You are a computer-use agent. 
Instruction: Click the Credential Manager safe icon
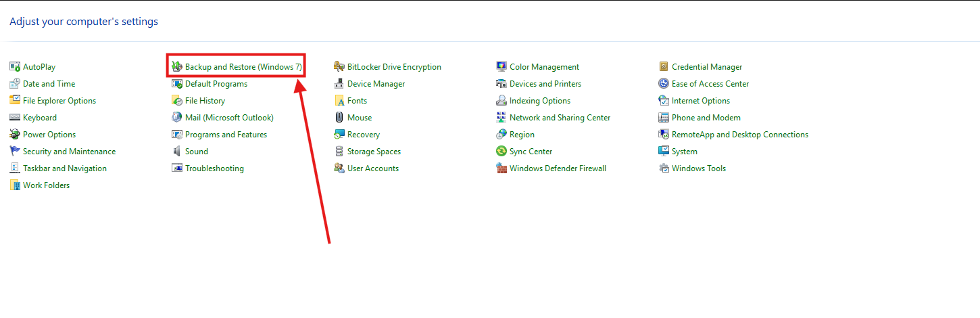(x=664, y=67)
